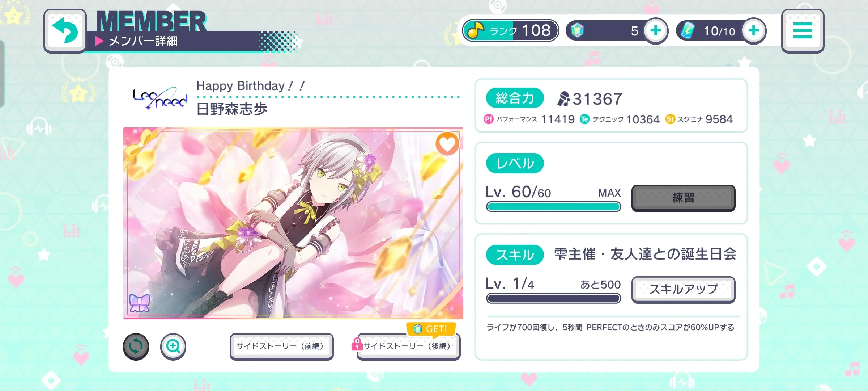Tap the card illustration of 日野森志歩
This screenshot has width=868, height=391.
(x=293, y=223)
